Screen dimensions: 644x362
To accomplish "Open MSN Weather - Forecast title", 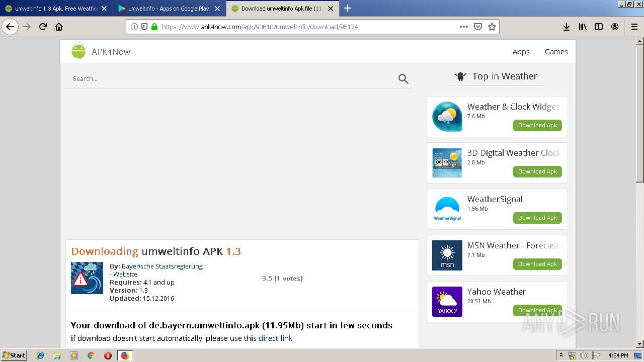I will (x=514, y=245).
